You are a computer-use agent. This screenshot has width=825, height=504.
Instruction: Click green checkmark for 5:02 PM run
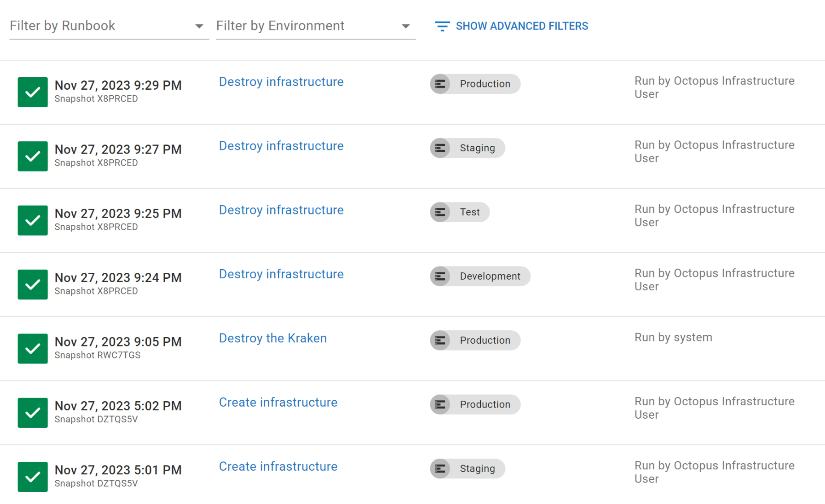point(33,413)
